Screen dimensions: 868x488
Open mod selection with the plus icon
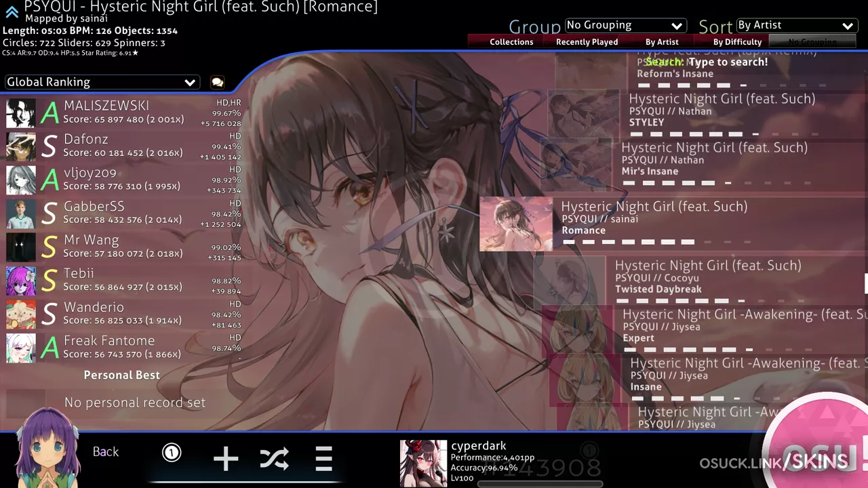(x=226, y=459)
